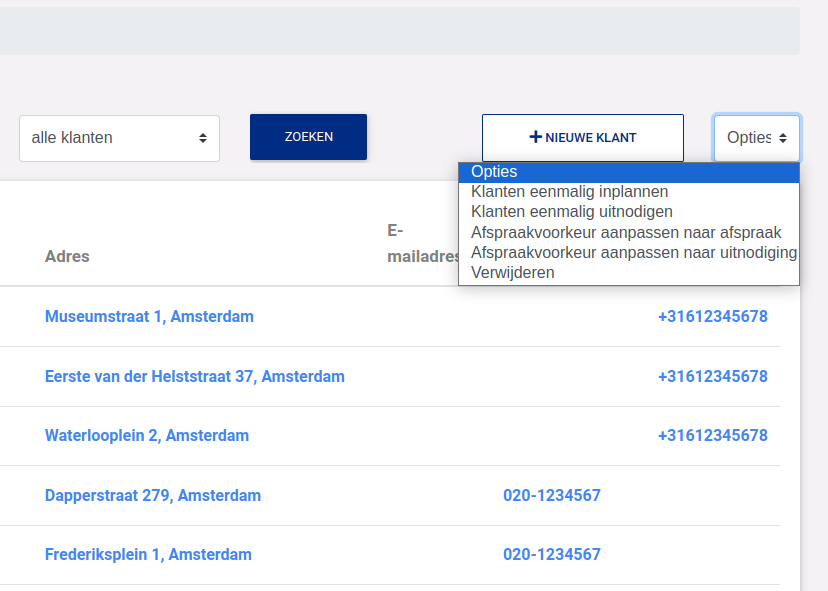
Task: Open Eerste van der Helststraat 37 link
Action: pos(194,377)
